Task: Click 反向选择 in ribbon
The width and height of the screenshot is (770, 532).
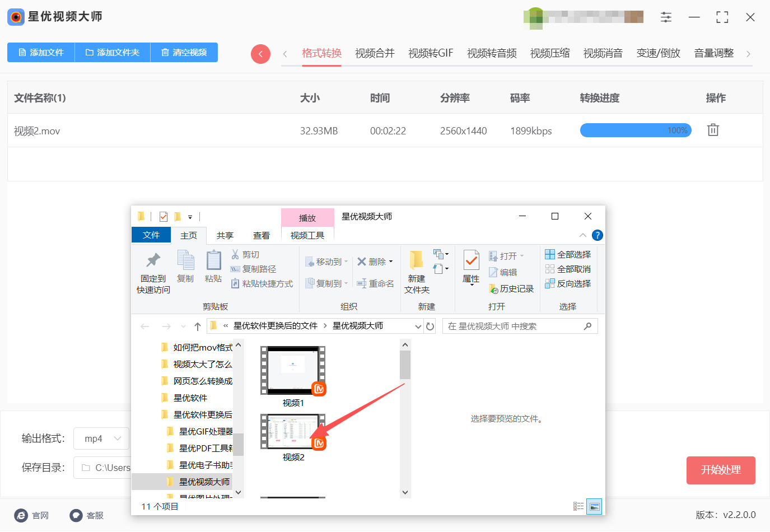Action: coord(568,284)
